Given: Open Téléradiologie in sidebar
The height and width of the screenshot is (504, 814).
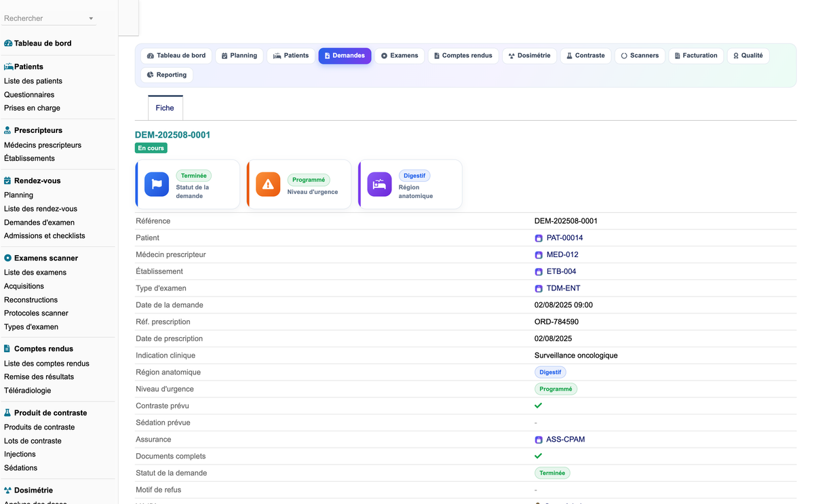Looking at the screenshot, I should pos(27,390).
